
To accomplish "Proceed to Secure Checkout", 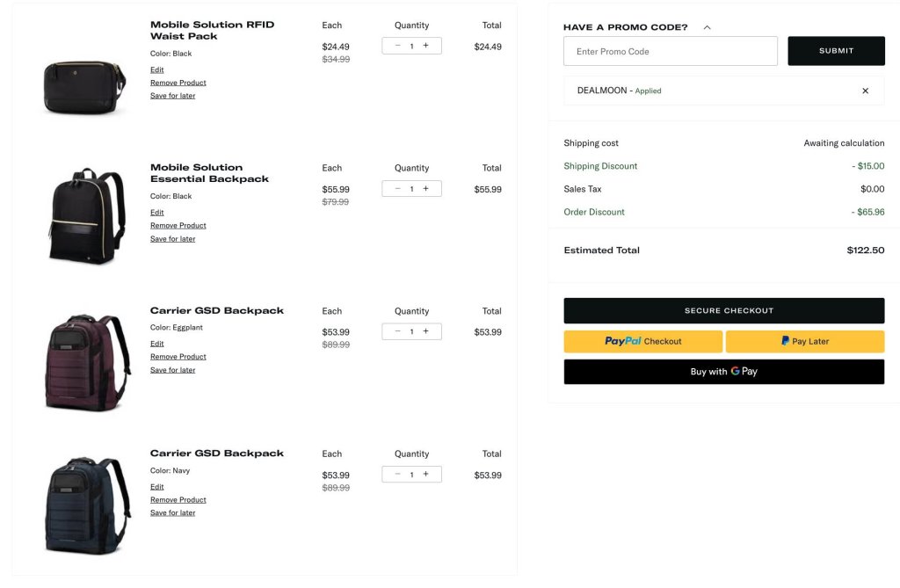I will click(723, 310).
